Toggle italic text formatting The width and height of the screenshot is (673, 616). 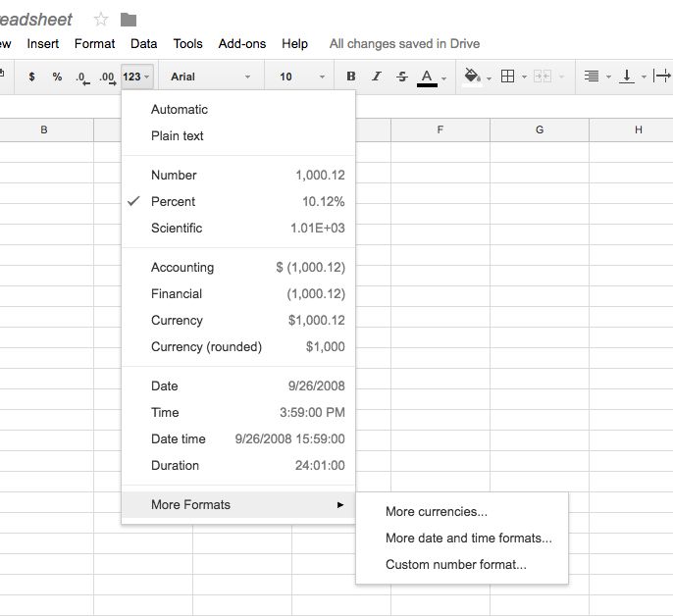(x=377, y=77)
